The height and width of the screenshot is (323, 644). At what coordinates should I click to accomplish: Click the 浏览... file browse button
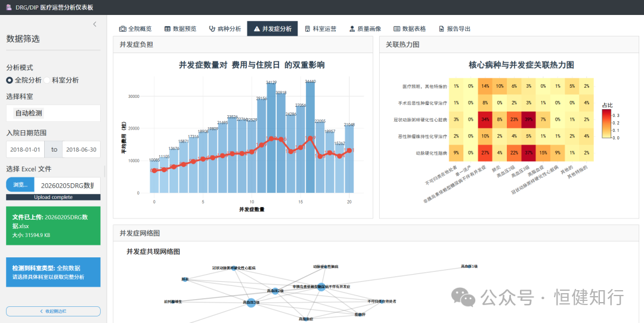pyautogui.click(x=20, y=184)
